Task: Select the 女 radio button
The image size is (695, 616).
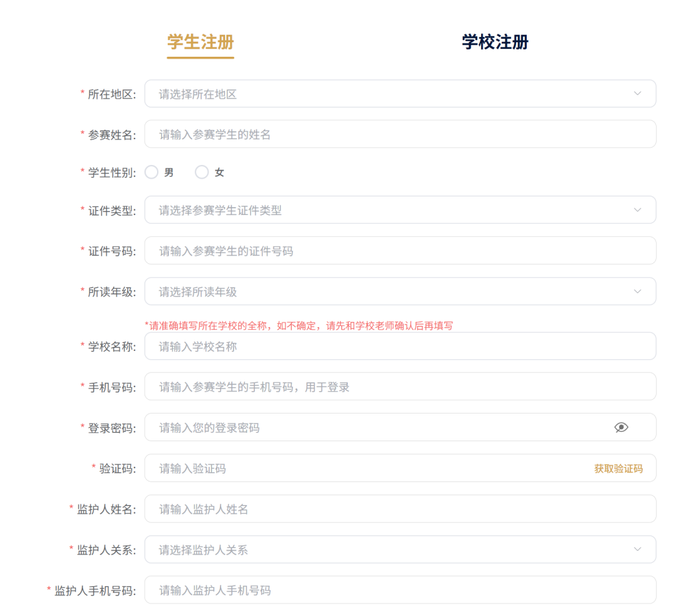Action: (202, 172)
